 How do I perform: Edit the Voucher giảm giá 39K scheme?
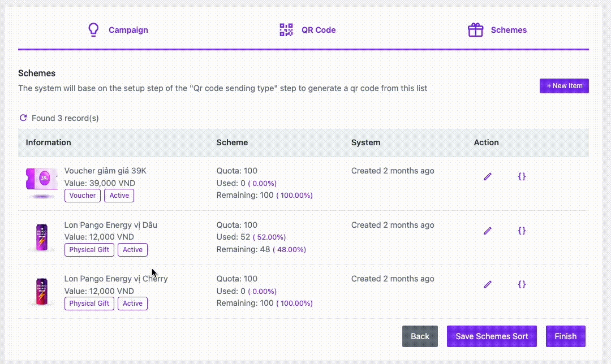(x=488, y=176)
